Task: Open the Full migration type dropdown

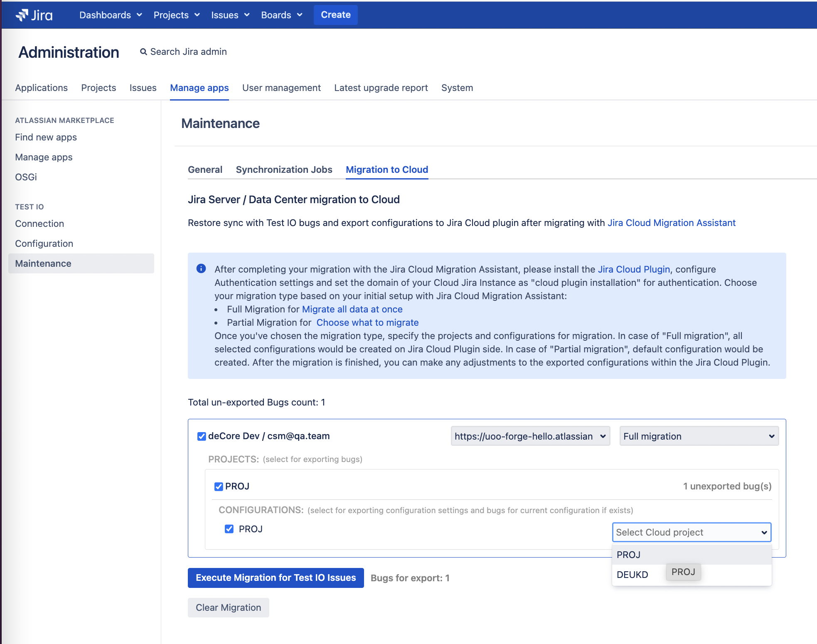Action: click(699, 436)
